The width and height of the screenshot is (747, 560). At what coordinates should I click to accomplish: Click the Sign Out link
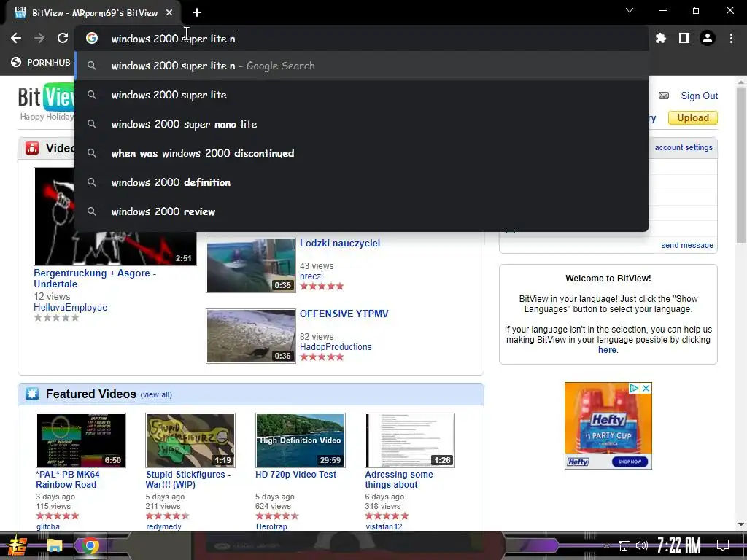coord(699,96)
